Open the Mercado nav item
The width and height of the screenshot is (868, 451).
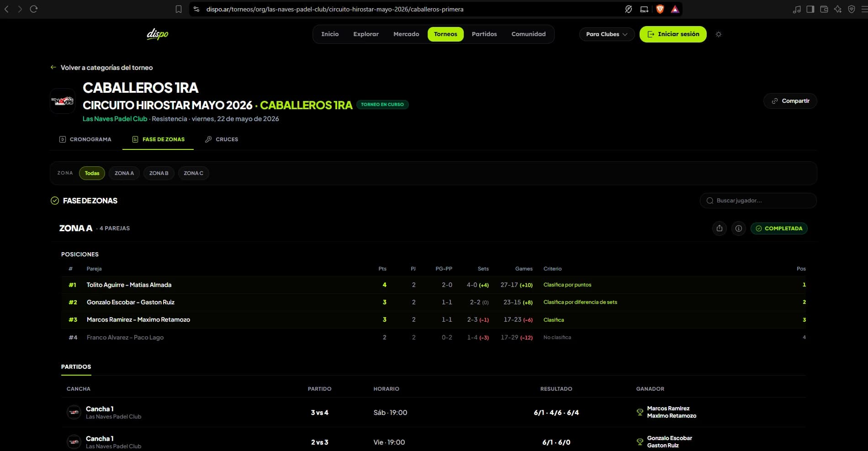pos(406,34)
